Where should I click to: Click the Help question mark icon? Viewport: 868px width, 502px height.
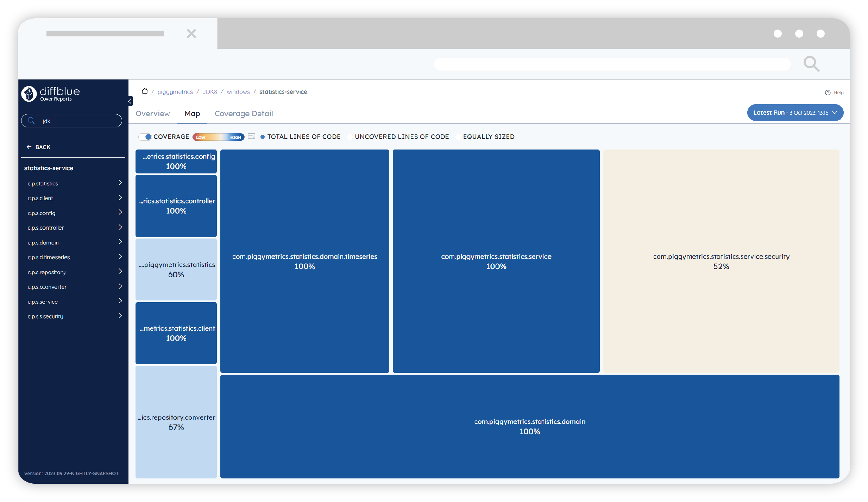(828, 93)
